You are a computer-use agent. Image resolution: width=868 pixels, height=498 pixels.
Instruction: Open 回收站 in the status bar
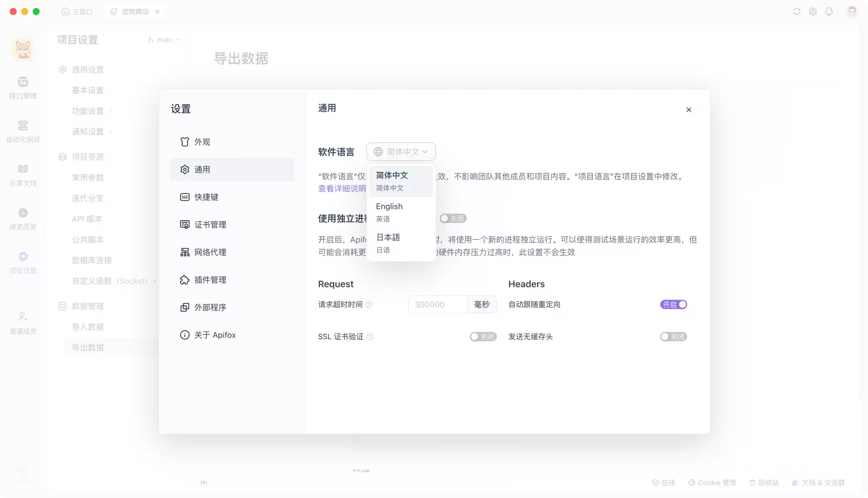coord(764,483)
